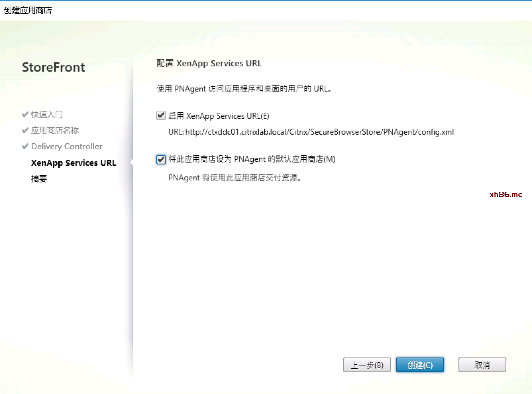Click the 创建应用商店 window title

click(x=28, y=10)
